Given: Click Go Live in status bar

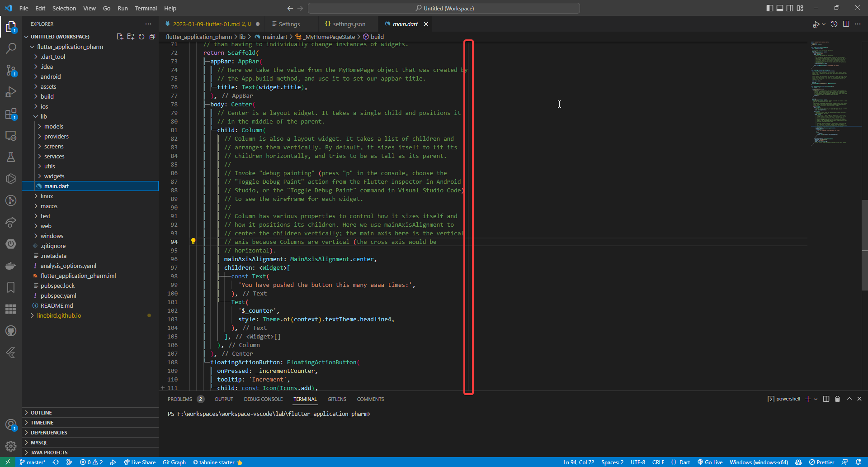Looking at the screenshot, I should (710, 462).
